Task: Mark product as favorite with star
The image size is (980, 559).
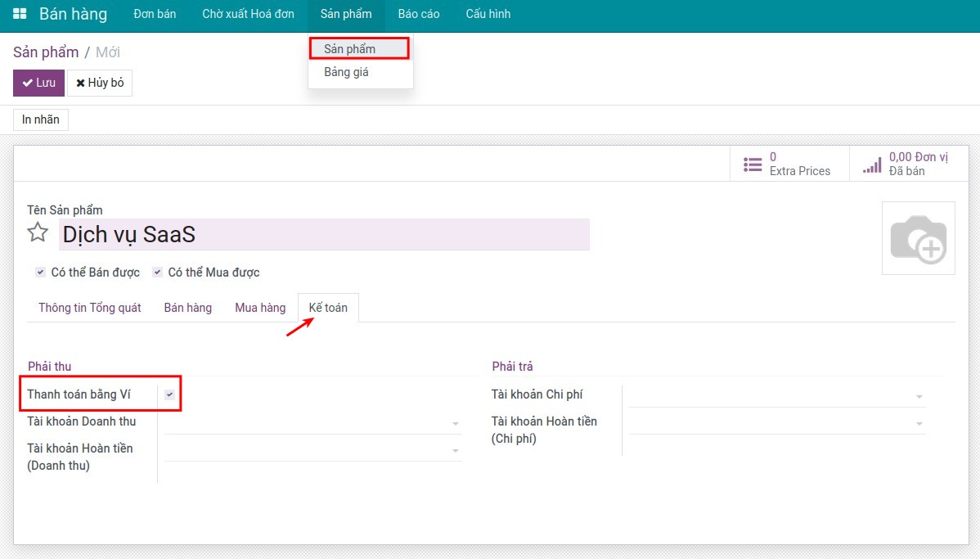Action: coord(38,233)
